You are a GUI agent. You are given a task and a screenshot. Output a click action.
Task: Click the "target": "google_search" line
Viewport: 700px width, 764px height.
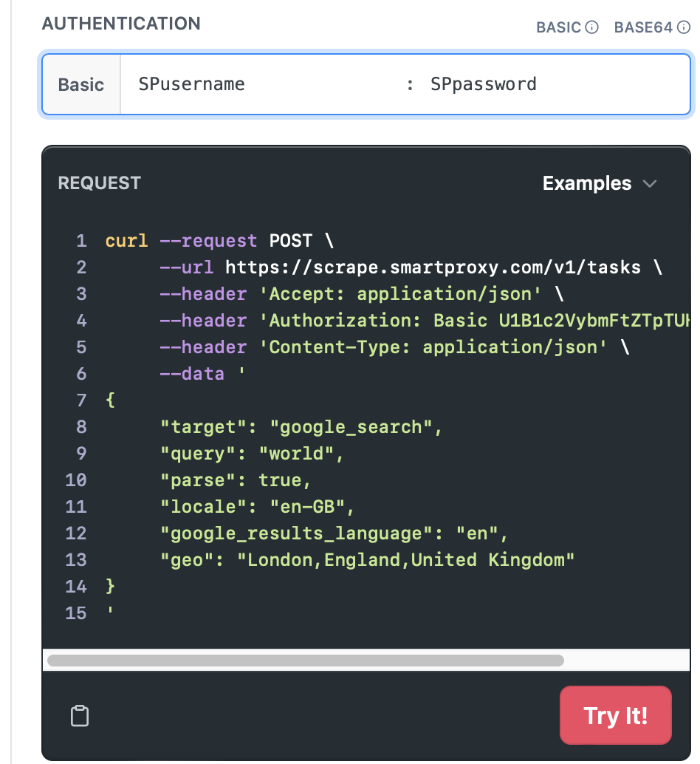point(301,427)
